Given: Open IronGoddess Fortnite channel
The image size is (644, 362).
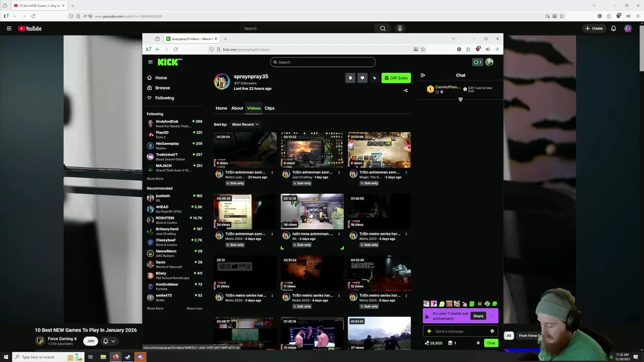Looking at the screenshot, I should point(175,287).
